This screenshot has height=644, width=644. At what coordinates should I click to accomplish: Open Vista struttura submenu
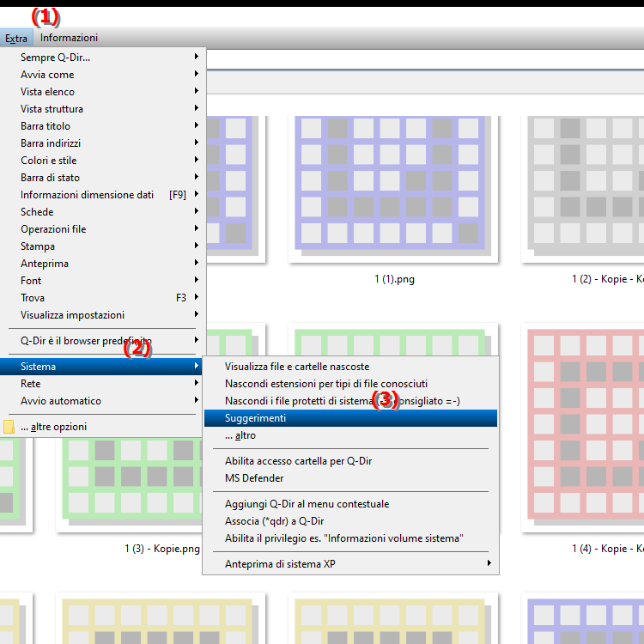tap(103, 109)
